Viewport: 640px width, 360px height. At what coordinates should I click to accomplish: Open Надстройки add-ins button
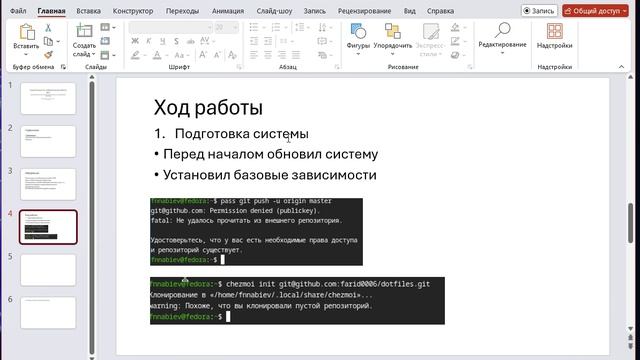[554, 36]
